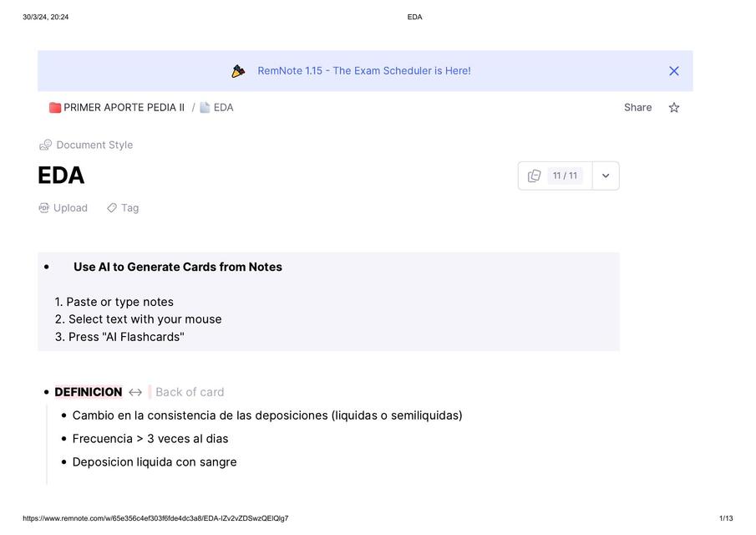Click the EDA document title
This screenshot has height=535, width=756.
tap(61, 176)
